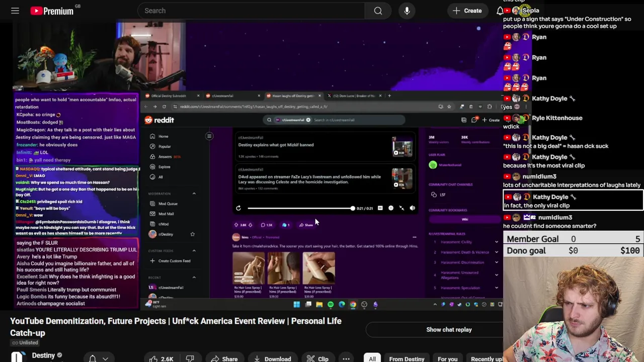The image size is (644, 362).
Task: Toggle closed captions on reddit video
Action: (x=380, y=208)
